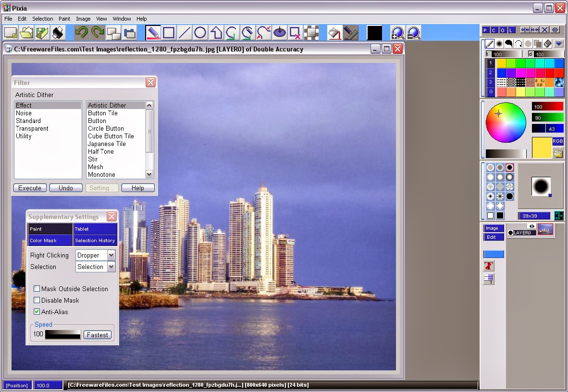Click the Edit button in layer panel
Image resolution: width=568 pixels, height=392 pixels.
493,237
